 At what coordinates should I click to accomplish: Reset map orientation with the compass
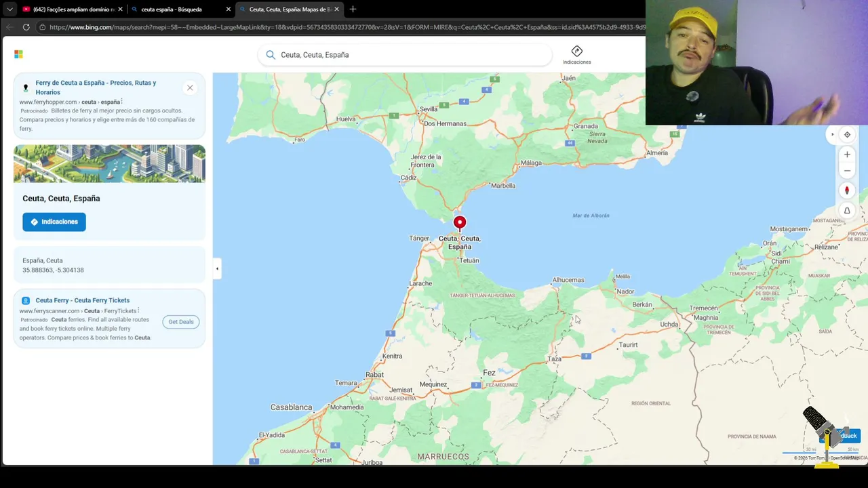coord(847,190)
